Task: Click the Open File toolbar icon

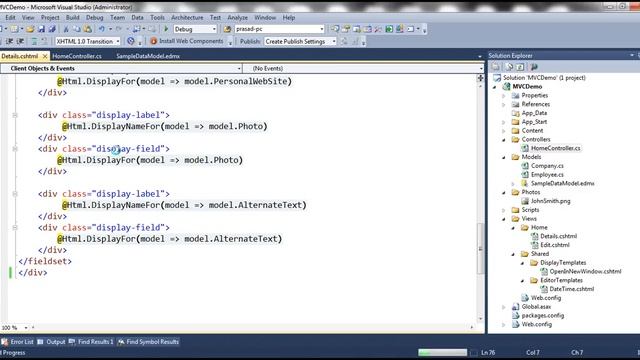Action: click(x=30, y=29)
